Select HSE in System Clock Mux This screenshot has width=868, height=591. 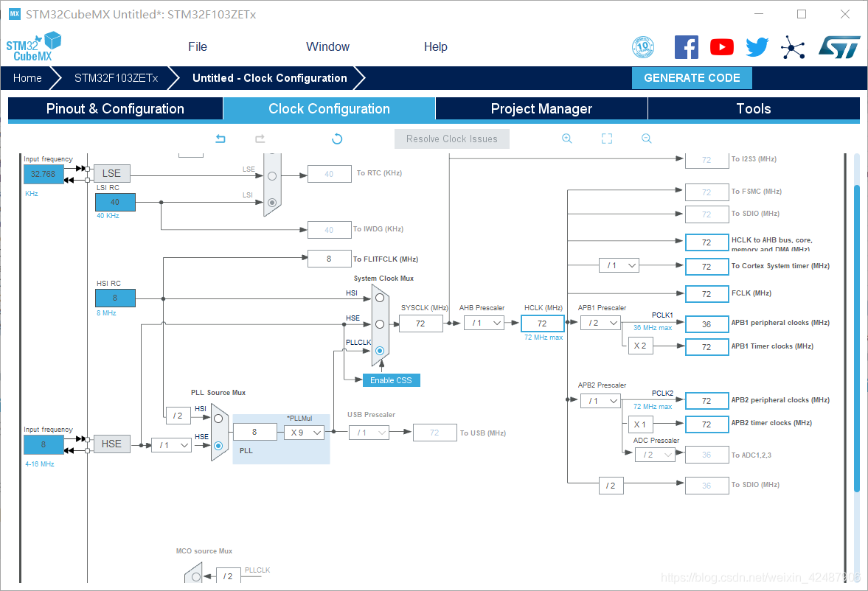pos(379,324)
